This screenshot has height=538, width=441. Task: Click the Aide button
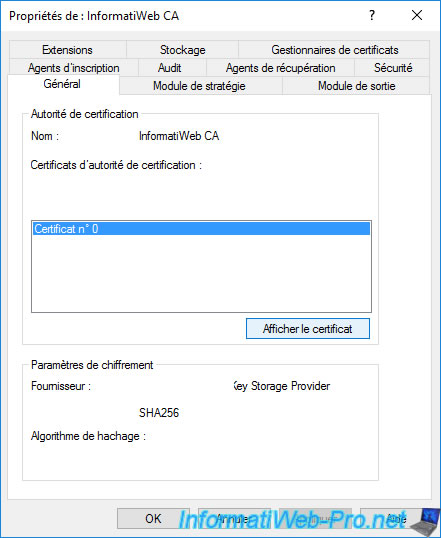point(395,518)
